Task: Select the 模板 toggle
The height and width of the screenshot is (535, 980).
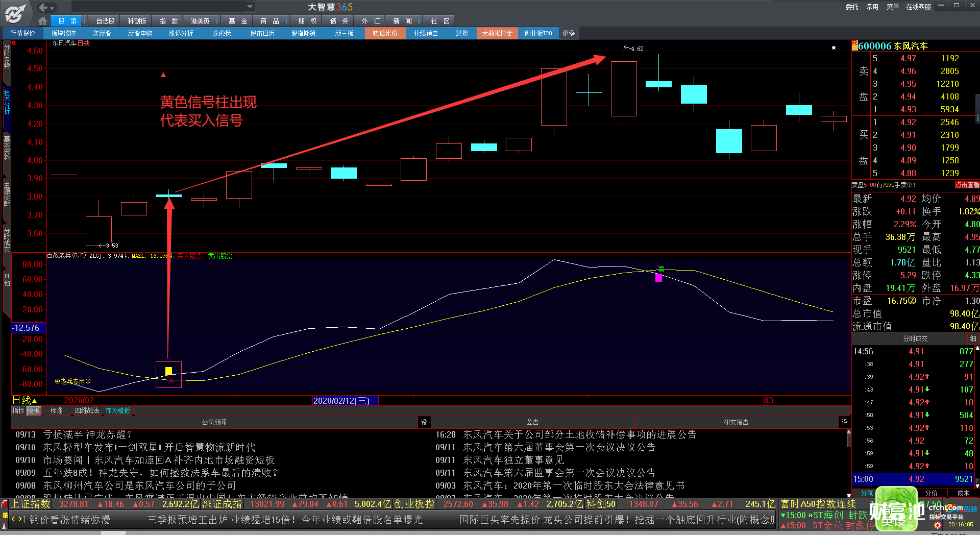Action: [34, 410]
